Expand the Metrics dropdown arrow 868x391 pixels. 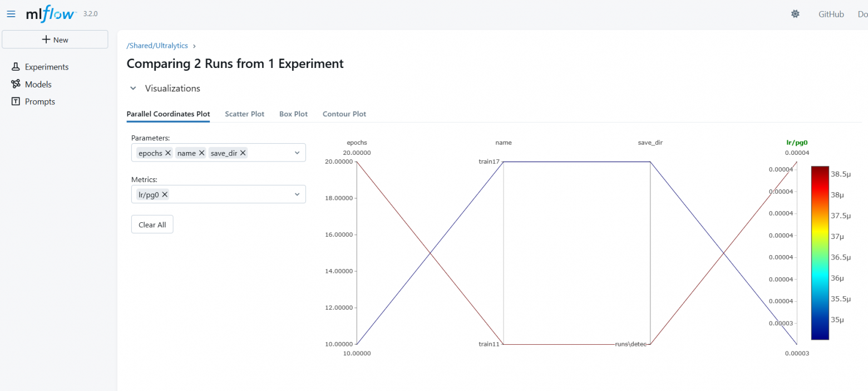(297, 194)
